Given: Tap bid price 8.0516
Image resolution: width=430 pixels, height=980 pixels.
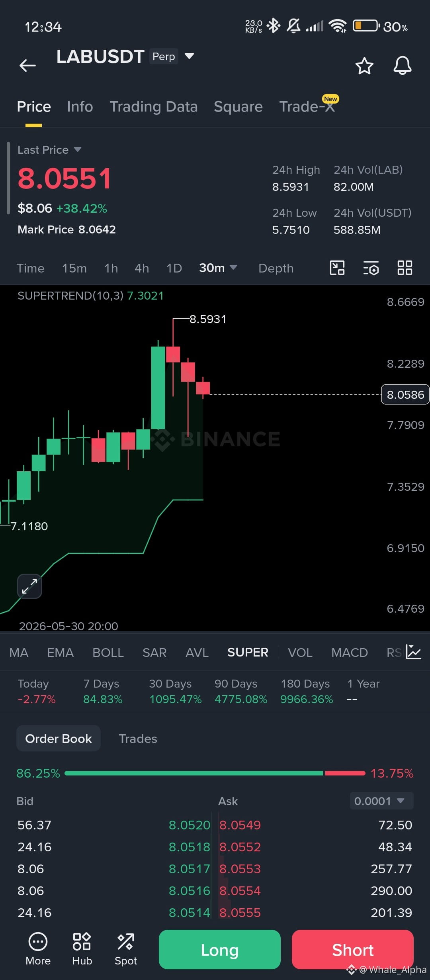Looking at the screenshot, I should (190, 891).
